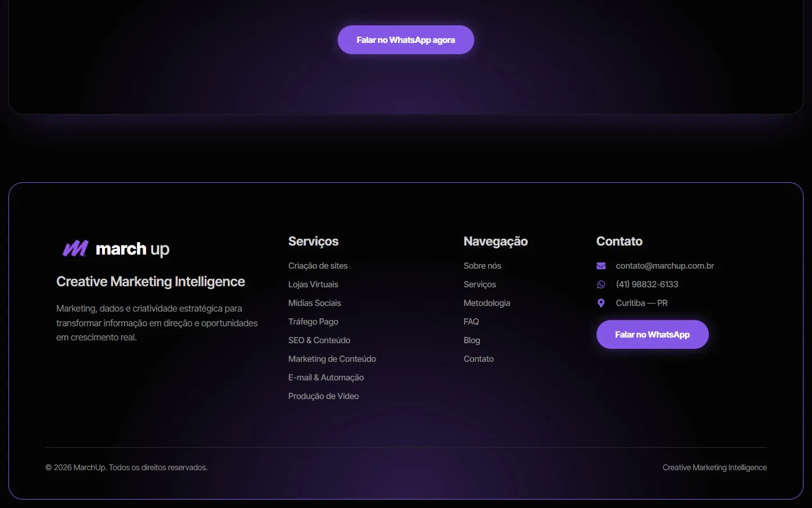
Task: Open the 'FAQ' navigation link
Action: tap(471, 322)
